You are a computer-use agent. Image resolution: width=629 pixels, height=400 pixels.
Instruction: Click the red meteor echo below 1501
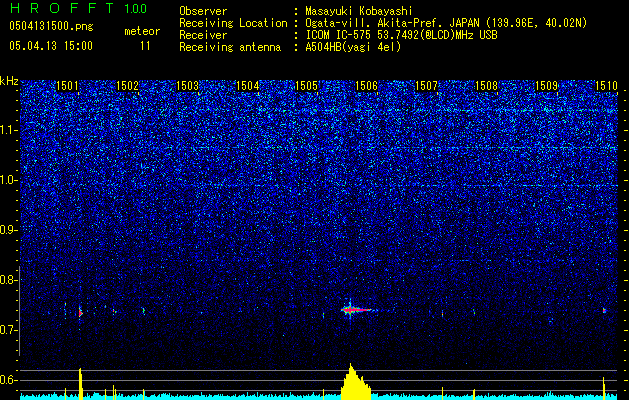(x=80, y=313)
